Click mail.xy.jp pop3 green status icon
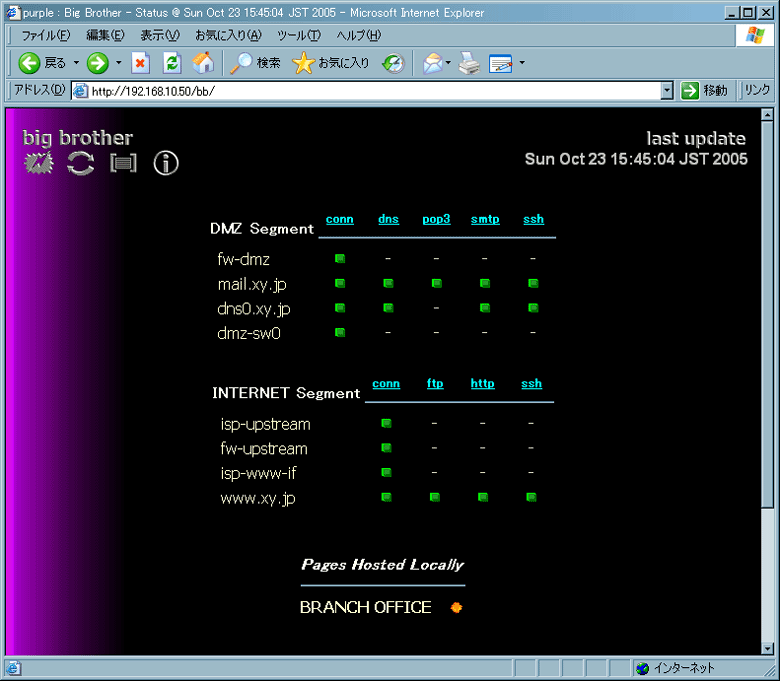Image resolution: width=780 pixels, height=681 pixels. (437, 283)
